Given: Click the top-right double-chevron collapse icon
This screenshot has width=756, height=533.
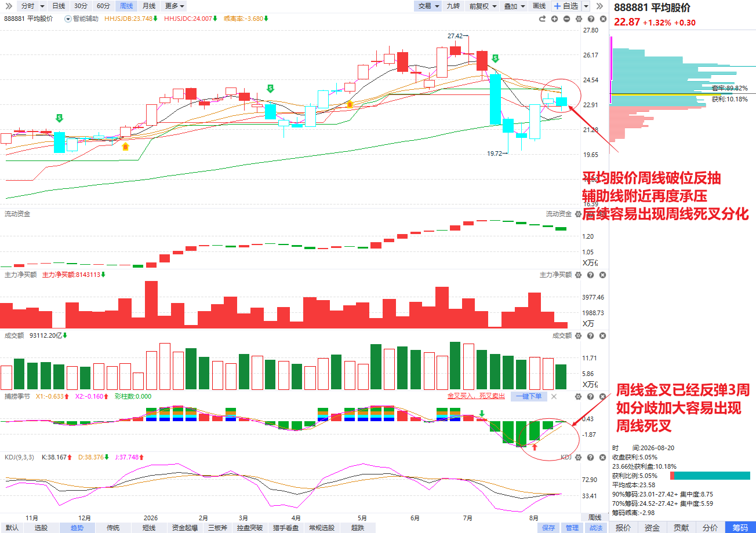Looking at the screenshot, I should click(599, 6).
